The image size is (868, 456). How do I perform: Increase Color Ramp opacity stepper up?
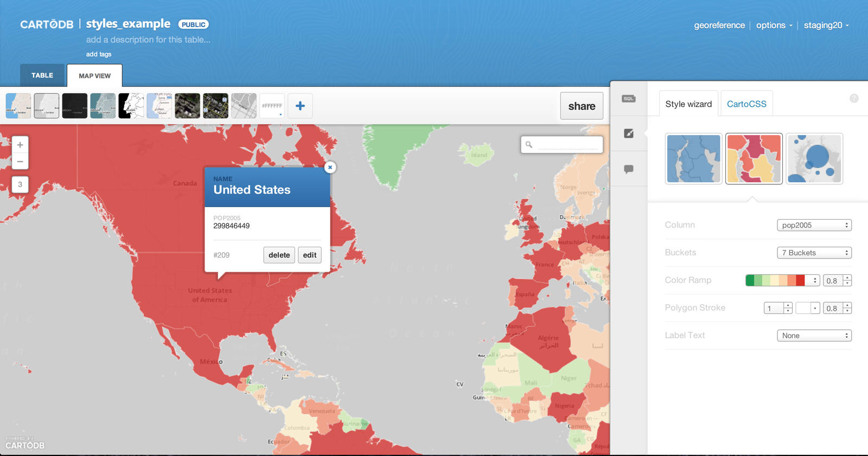point(847,278)
